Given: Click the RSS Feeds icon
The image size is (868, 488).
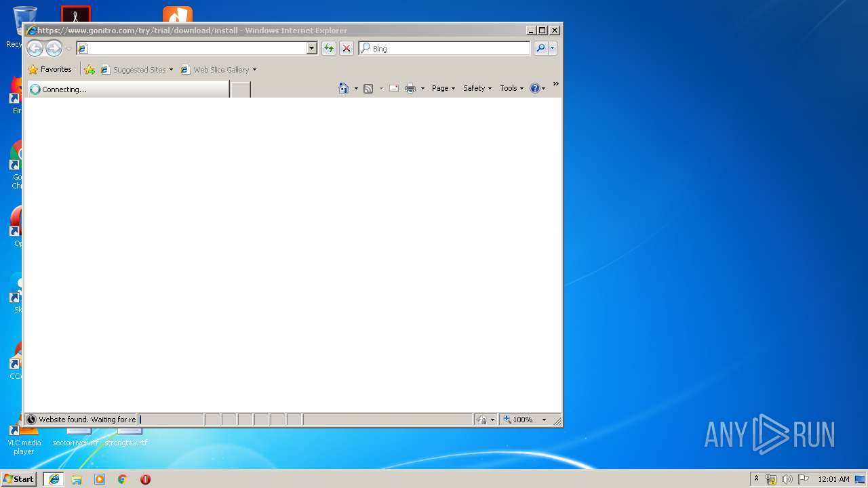Looking at the screenshot, I should pyautogui.click(x=368, y=88).
